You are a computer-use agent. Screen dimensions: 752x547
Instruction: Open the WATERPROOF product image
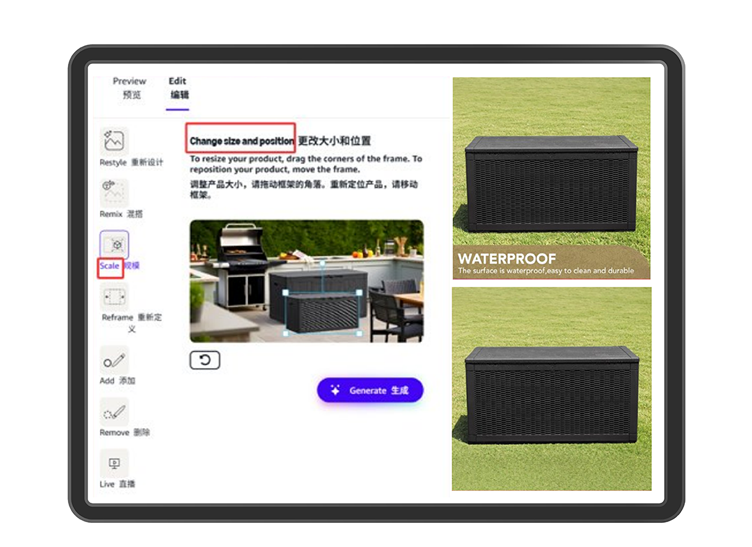(x=552, y=178)
